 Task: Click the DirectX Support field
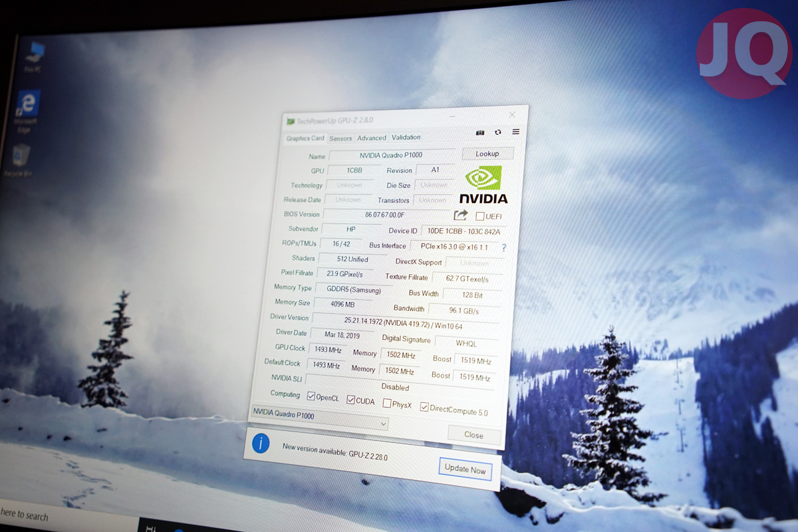click(474, 263)
